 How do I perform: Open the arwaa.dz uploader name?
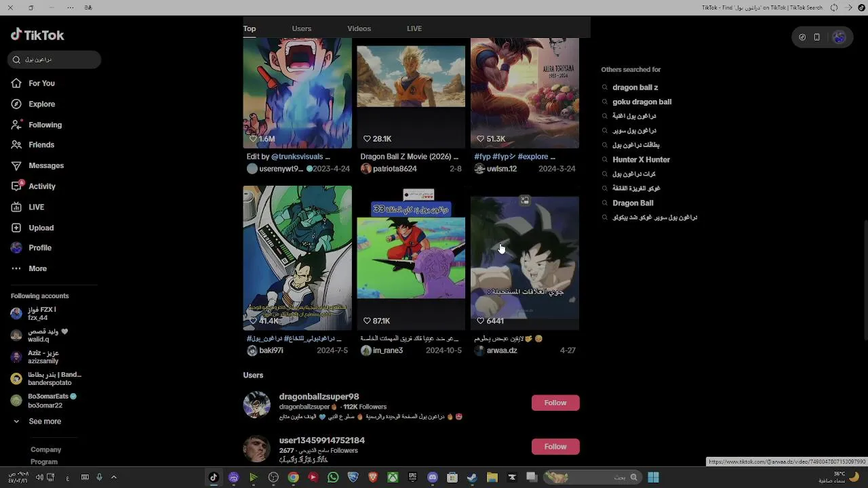tap(502, 350)
